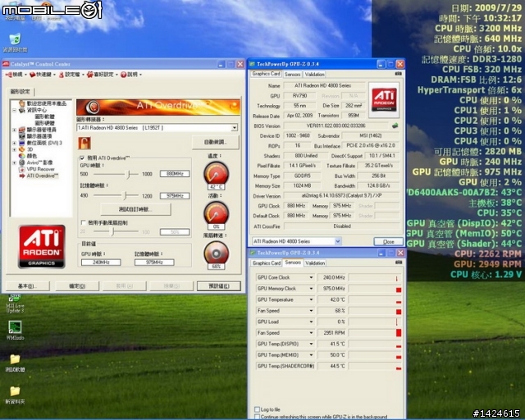Click the 基本(B) button

coord(27,285)
